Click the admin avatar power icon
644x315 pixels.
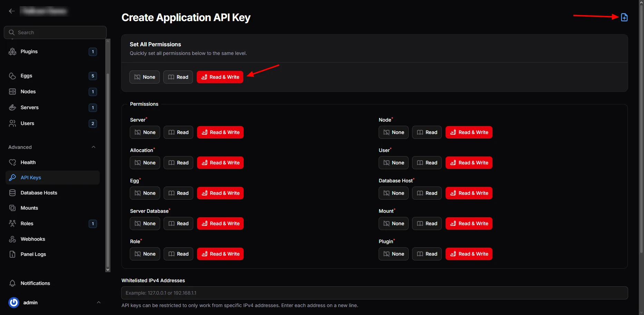click(14, 303)
